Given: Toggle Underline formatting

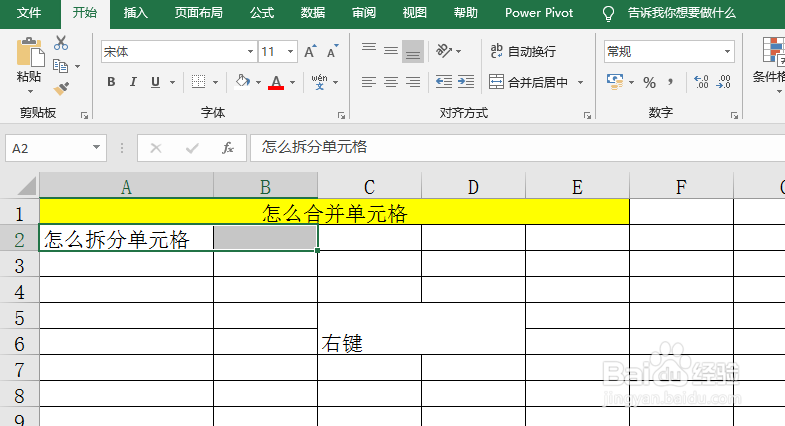Looking at the screenshot, I should [x=156, y=82].
